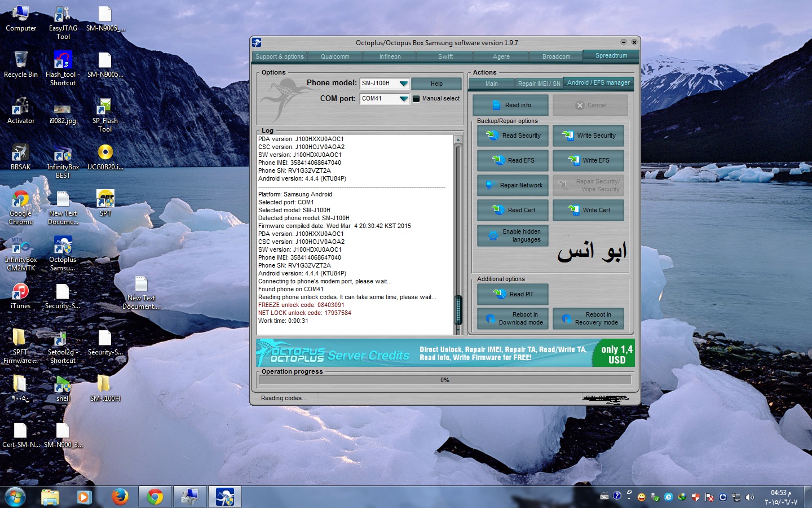
Task: Select SPFT Firmware folder icon
Action: (x=21, y=347)
